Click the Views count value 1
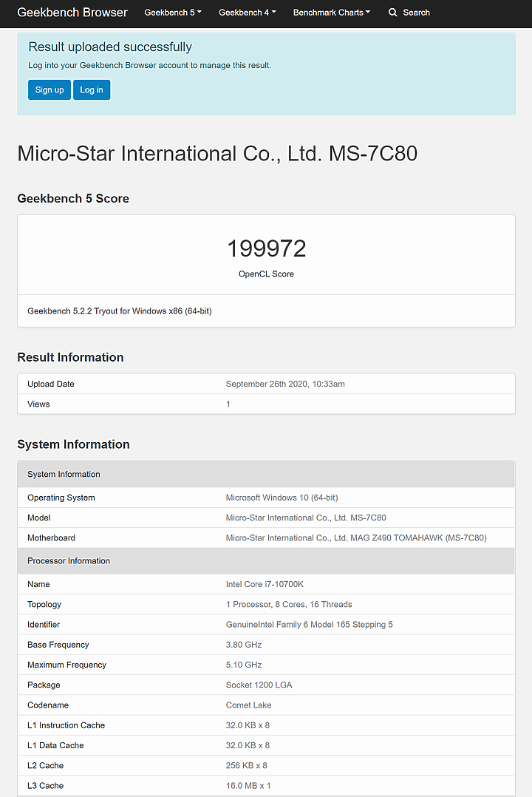This screenshot has width=532, height=797. tap(228, 404)
